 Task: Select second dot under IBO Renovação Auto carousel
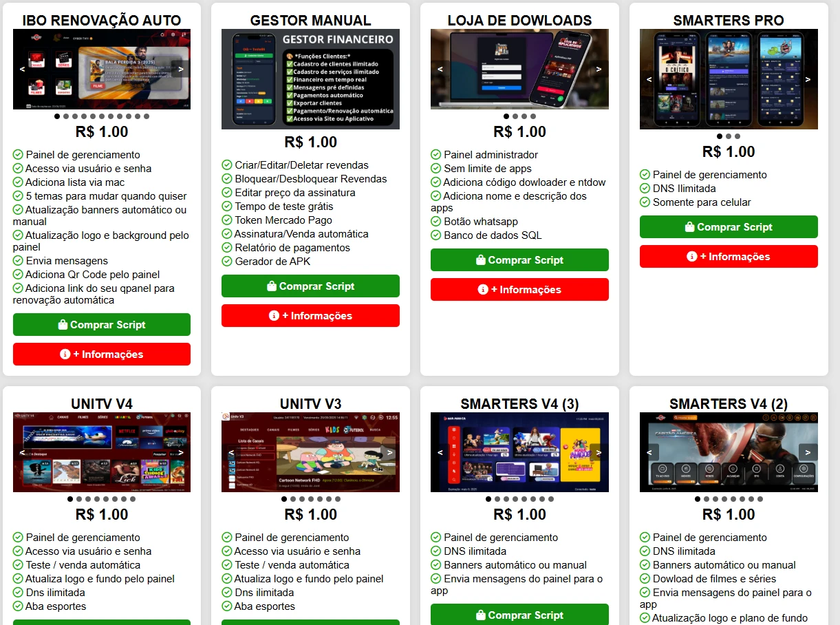pyautogui.click(x=66, y=116)
